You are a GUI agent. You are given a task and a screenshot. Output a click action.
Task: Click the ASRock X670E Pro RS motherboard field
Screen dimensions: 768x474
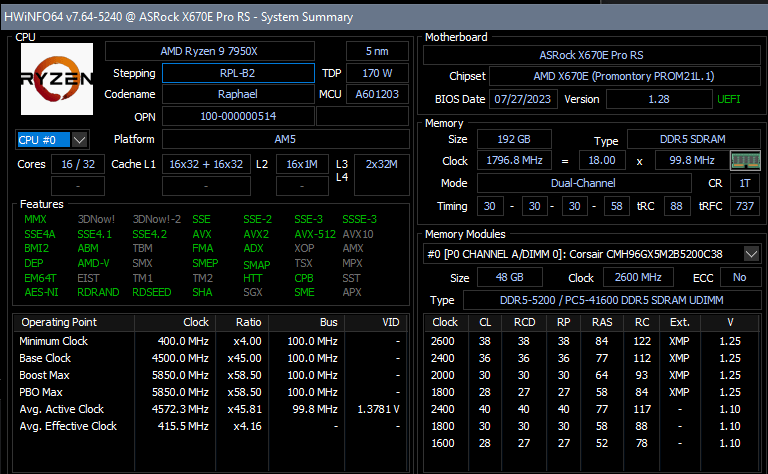(592, 55)
